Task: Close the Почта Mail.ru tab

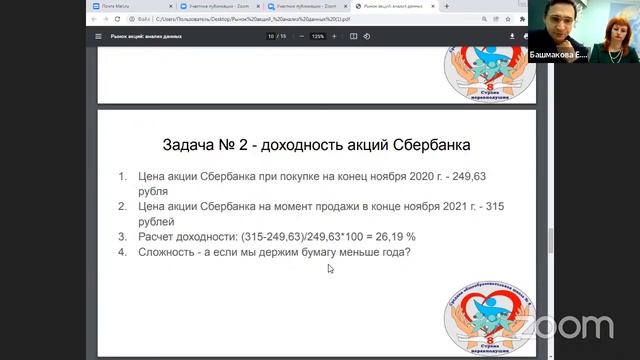Action: pos(171,6)
